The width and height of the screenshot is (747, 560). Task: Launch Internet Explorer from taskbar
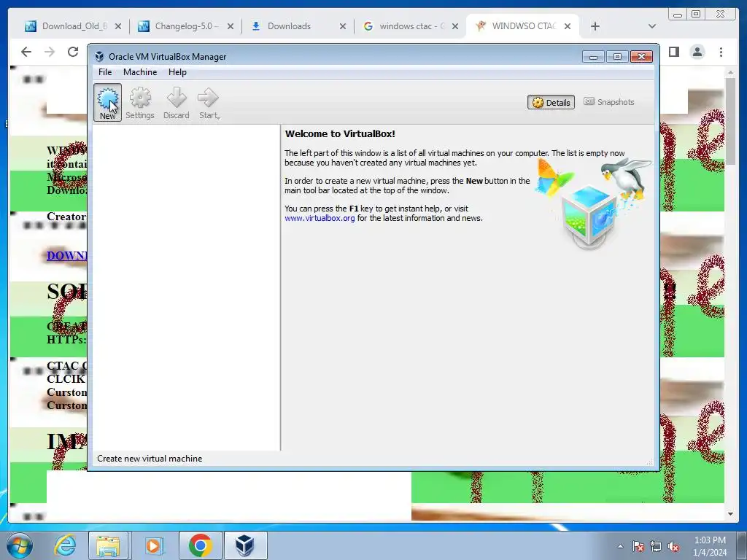click(x=65, y=545)
